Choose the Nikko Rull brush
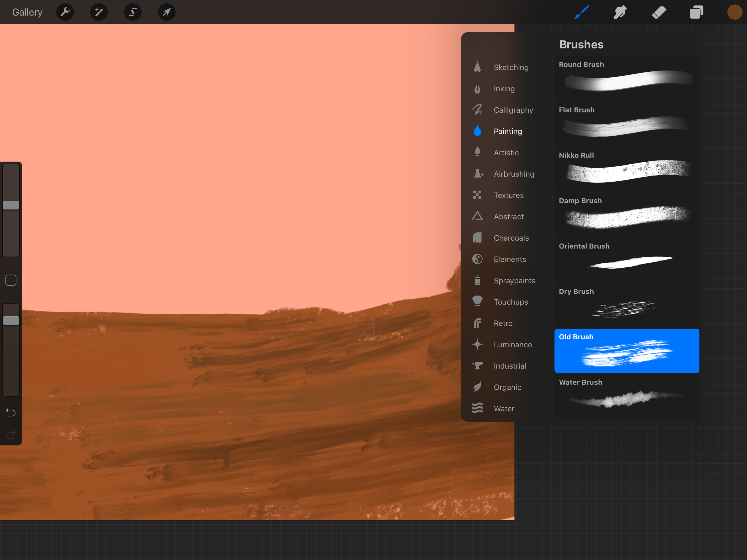Viewport: 747px width, 560px height. [626, 169]
